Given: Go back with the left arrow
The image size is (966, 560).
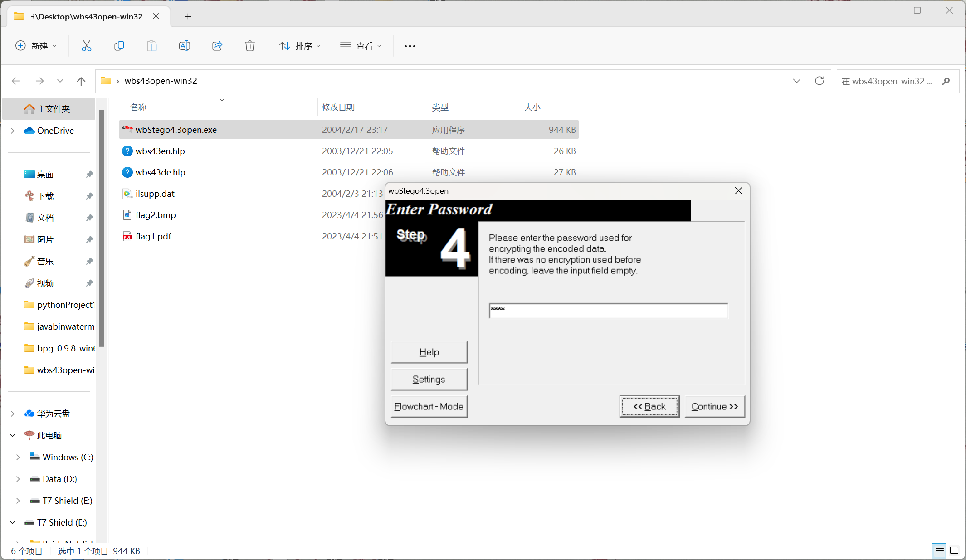Looking at the screenshot, I should click(x=16, y=81).
